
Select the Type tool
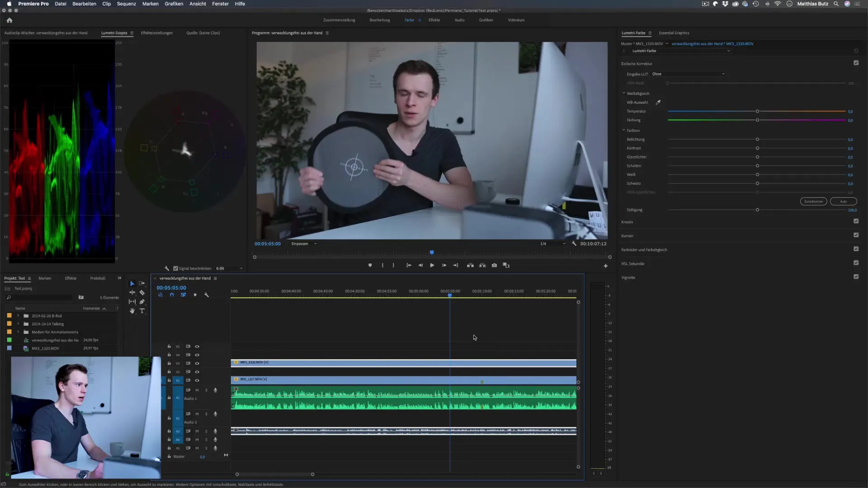[x=142, y=311]
